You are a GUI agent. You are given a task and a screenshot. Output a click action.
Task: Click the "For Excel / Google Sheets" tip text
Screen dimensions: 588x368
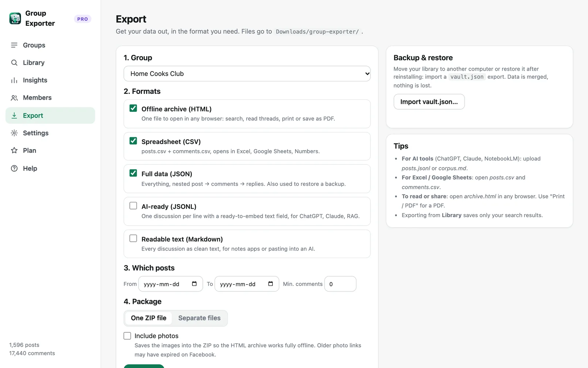pyautogui.click(x=437, y=177)
